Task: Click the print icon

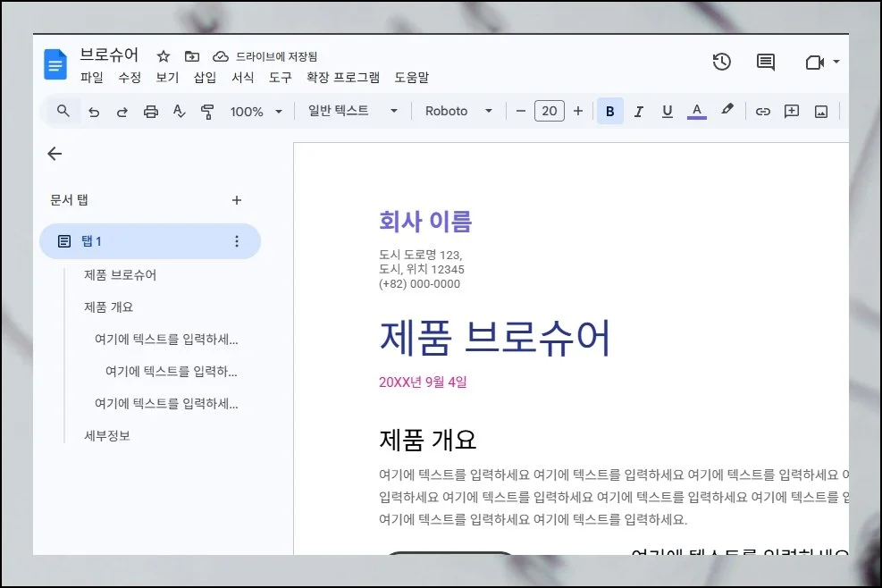Action: coord(151,111)
